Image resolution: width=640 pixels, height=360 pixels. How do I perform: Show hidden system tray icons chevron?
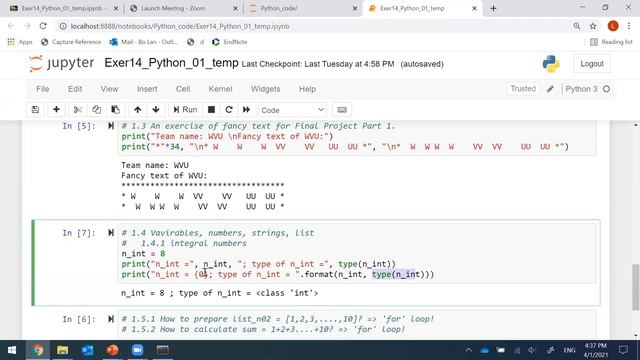(x=469, y=350)
